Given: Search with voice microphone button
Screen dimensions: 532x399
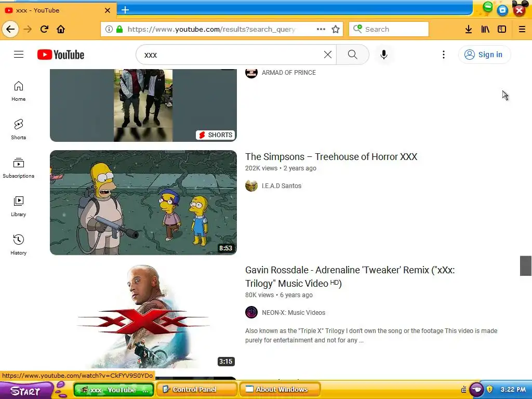Looking at the screenshot, I should click(x=384, y=55).
